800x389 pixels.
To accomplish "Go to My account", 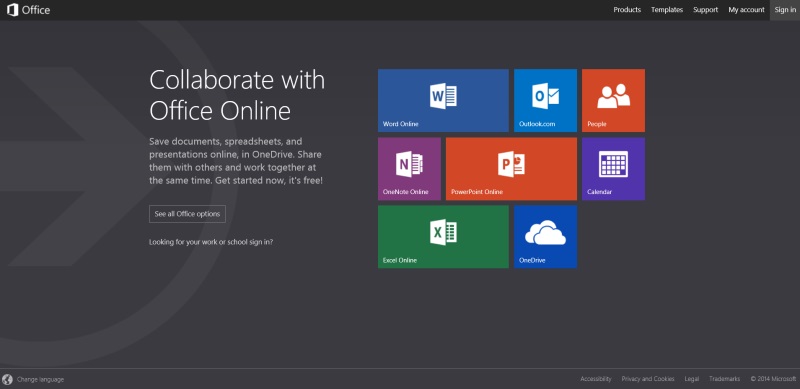I will point(746,10).
